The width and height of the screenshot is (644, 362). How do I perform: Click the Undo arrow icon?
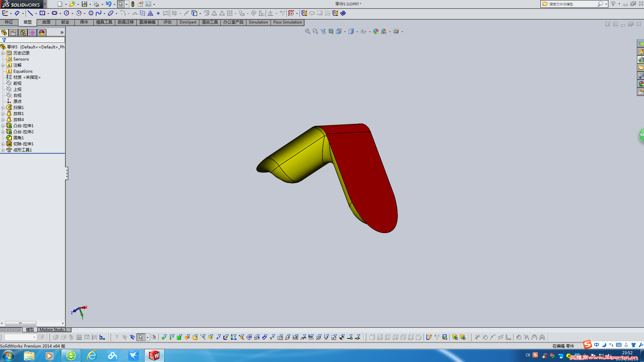[x=108, y=4]
